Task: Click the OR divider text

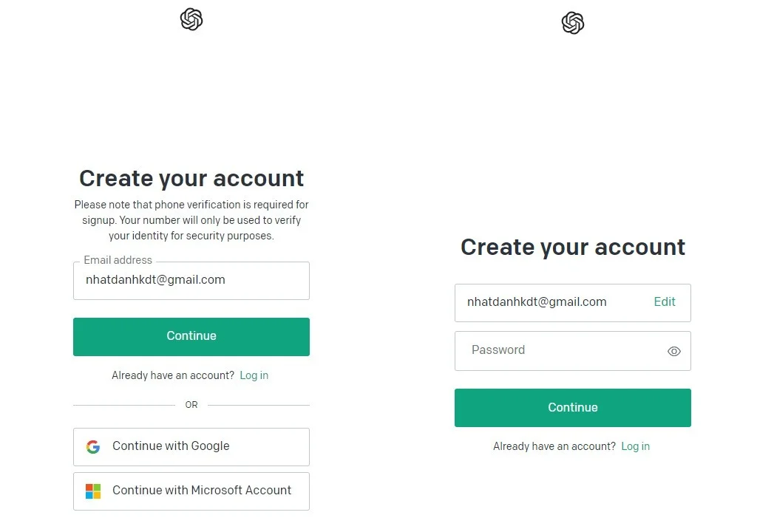Action: click(191, 405)
